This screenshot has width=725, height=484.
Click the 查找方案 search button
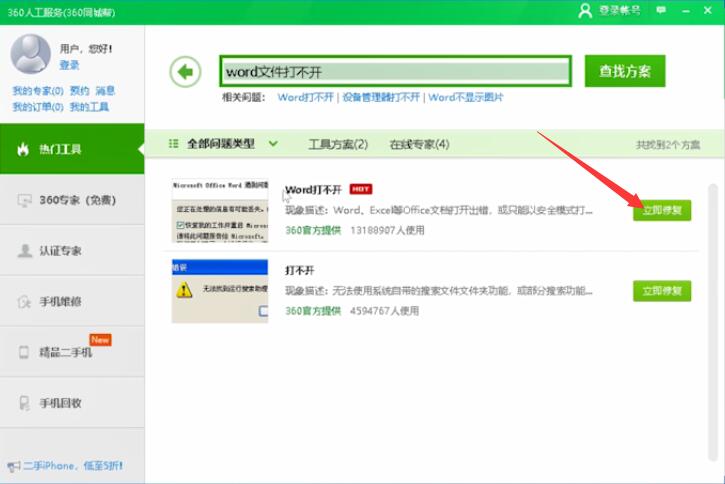pyautogui.click(x=625, y=71)
